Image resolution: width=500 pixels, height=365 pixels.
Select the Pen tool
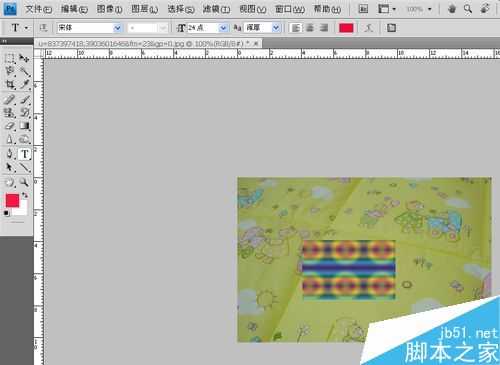(x=10, y=154)
